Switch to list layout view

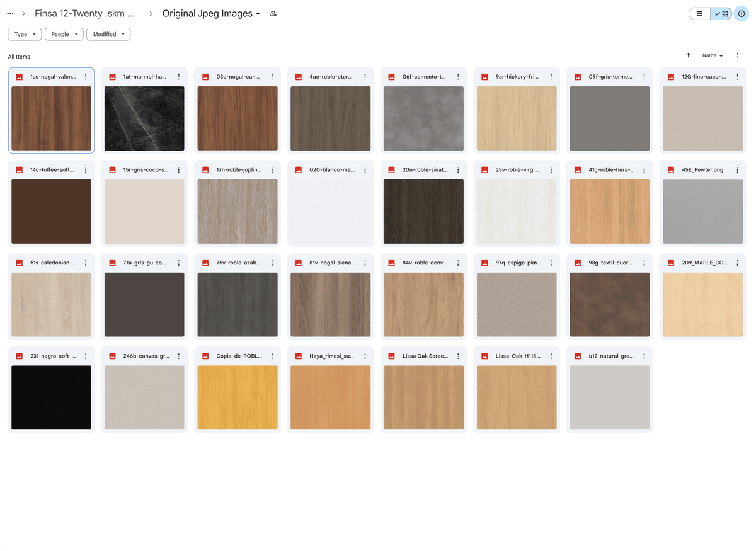699,14
